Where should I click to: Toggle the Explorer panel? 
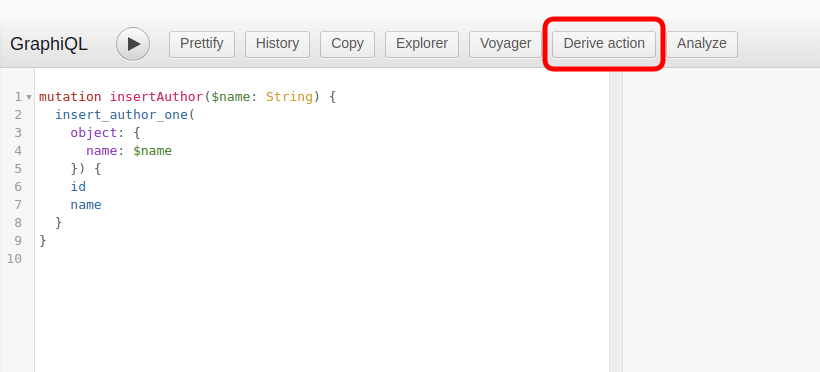422,44
